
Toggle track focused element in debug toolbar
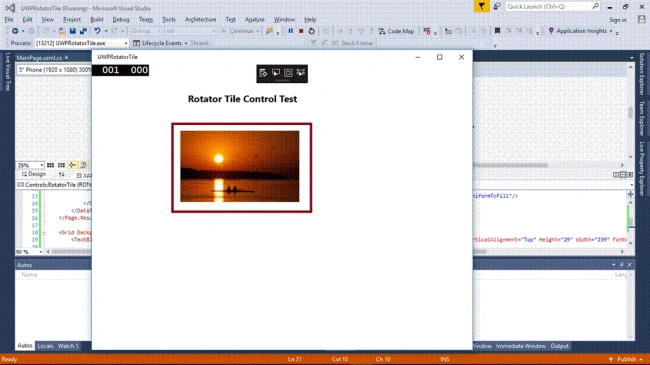click(x=301, y=73)
